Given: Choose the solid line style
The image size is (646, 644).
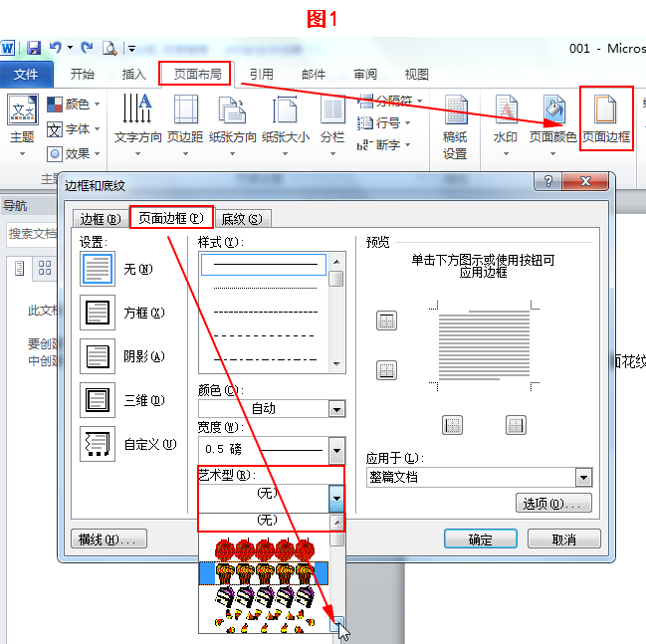Looking at the screenshot, I should (264, 264).
